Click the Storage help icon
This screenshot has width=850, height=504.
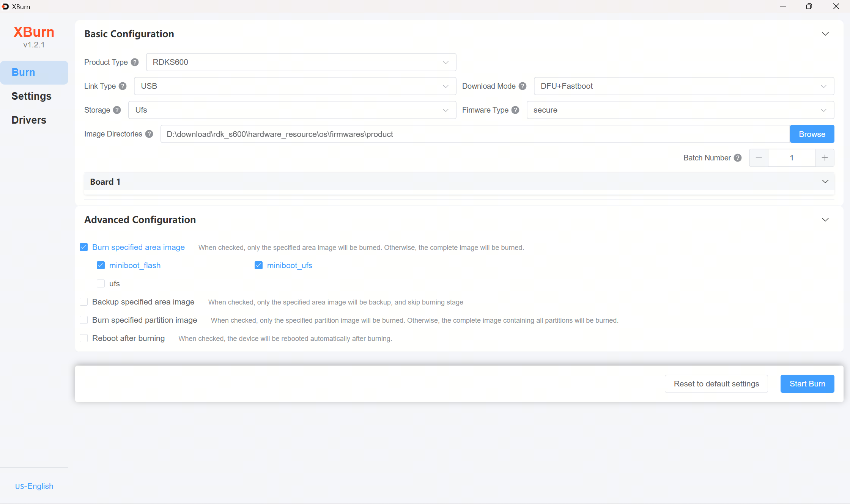click(117, 110)
